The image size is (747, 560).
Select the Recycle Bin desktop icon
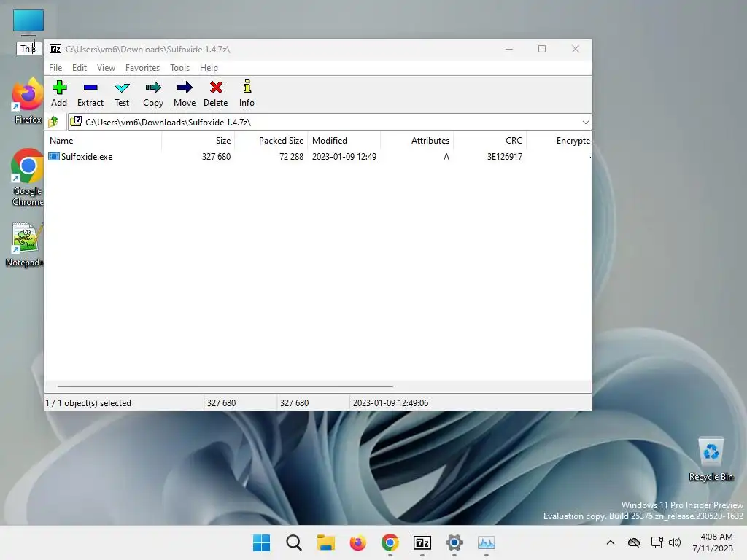(x=711, y=459)
